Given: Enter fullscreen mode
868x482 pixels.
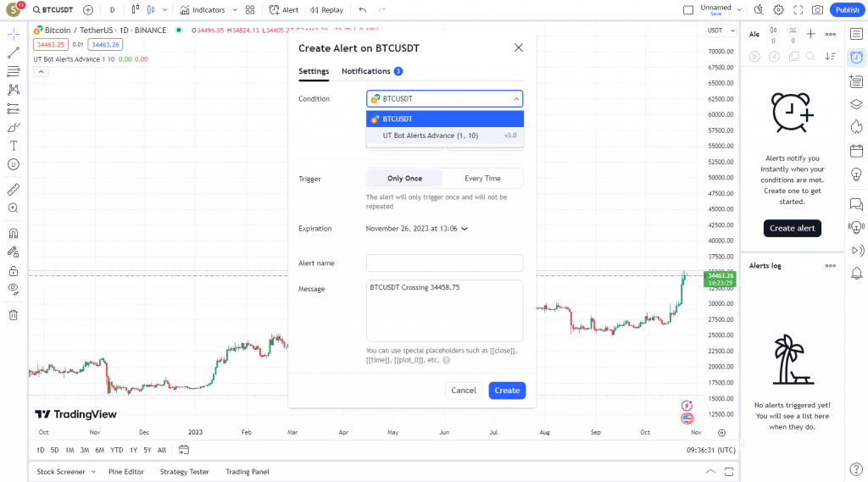Looking at the screenshot, I should coord(798,10).
